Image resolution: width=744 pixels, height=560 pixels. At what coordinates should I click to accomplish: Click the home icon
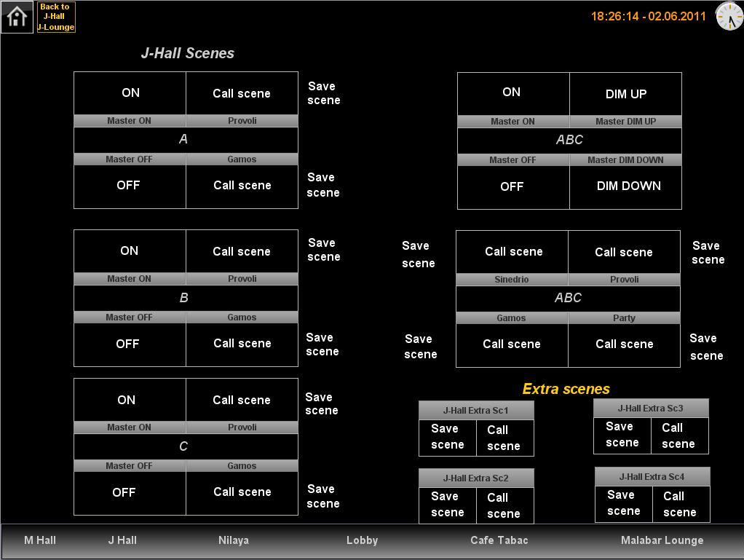(17, 17)
